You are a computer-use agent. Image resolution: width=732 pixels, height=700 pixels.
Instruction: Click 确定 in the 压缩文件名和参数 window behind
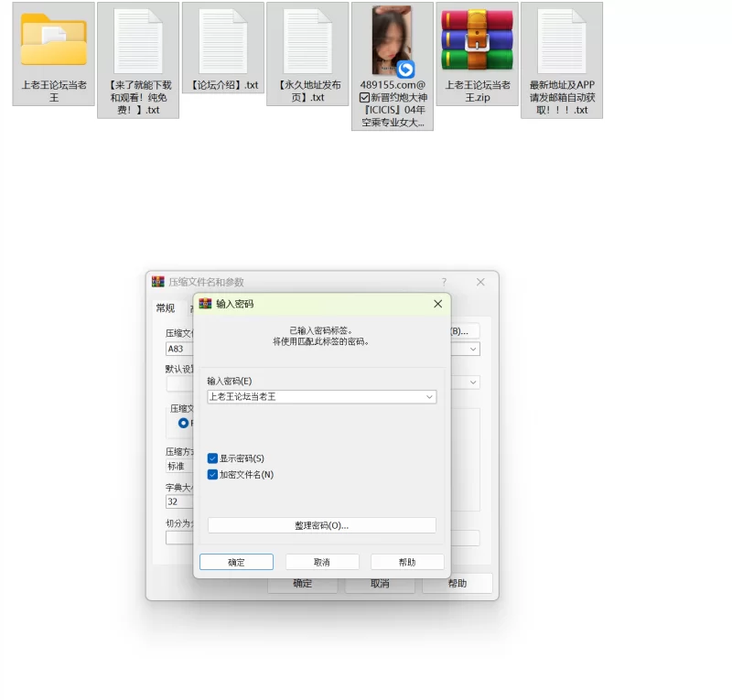[303, 584]
